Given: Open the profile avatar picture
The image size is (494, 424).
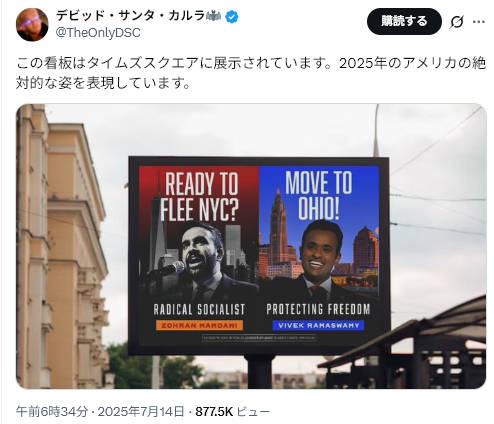Looking at the screenshot, I should pos(32,25).
